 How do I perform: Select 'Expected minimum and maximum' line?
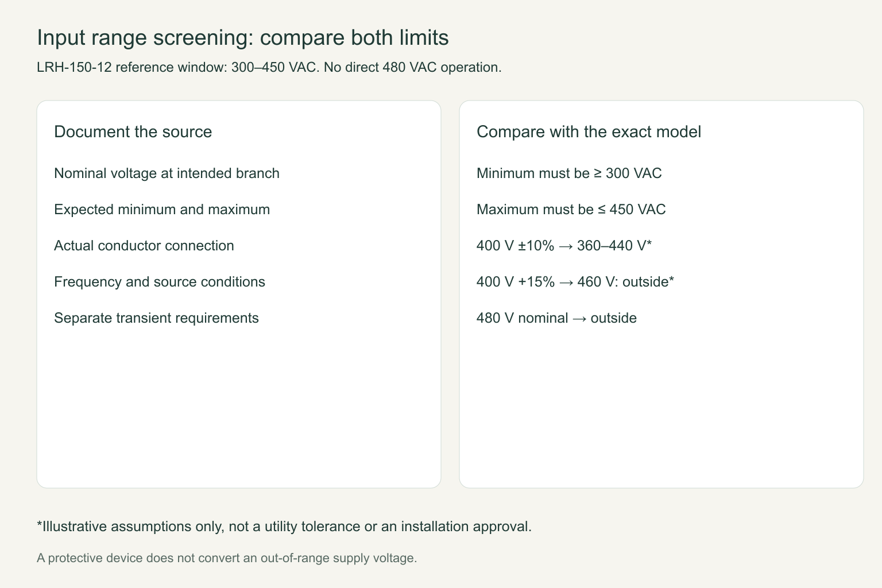[162, 210]
